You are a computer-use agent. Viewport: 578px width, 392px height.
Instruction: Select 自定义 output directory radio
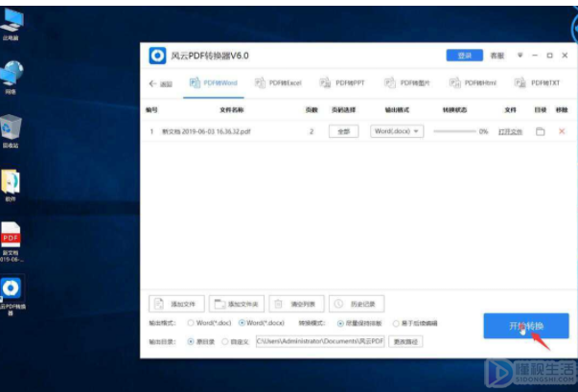click(x=225, y=341)
